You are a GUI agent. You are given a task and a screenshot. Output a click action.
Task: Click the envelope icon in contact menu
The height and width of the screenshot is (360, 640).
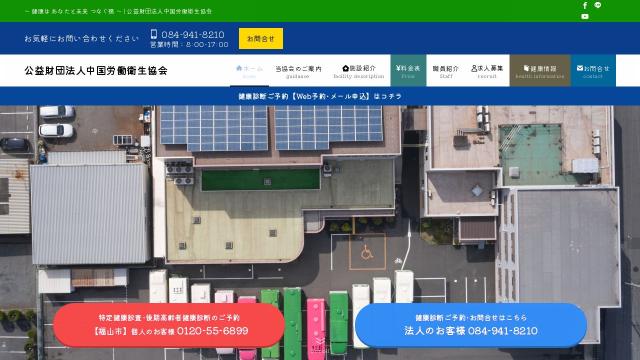click(x=580, y=68)
